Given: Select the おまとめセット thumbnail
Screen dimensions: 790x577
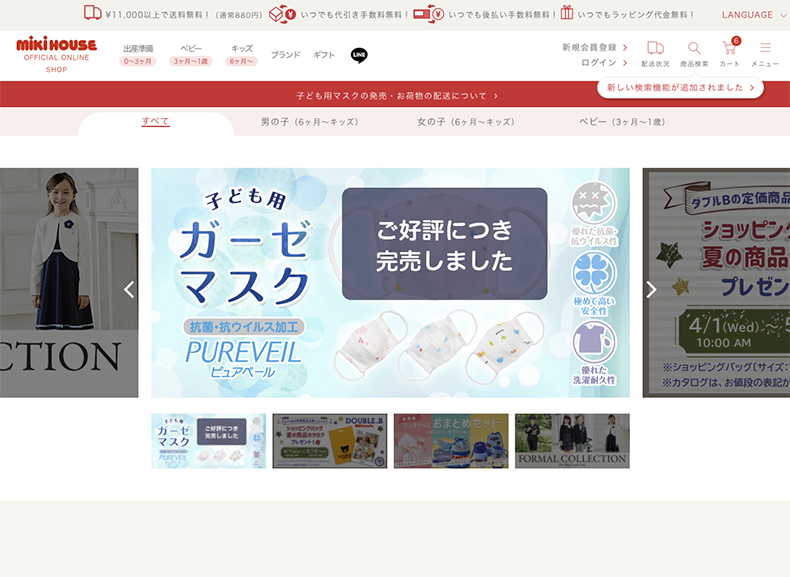Looking at the screenshot, I should 451,441.
